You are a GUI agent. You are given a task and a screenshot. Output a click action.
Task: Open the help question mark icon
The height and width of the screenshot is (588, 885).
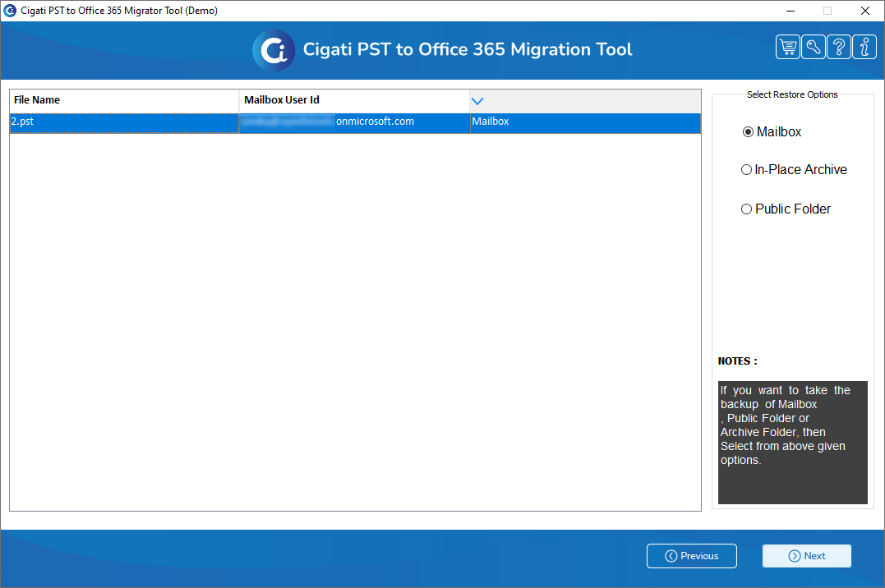point(839,47)
